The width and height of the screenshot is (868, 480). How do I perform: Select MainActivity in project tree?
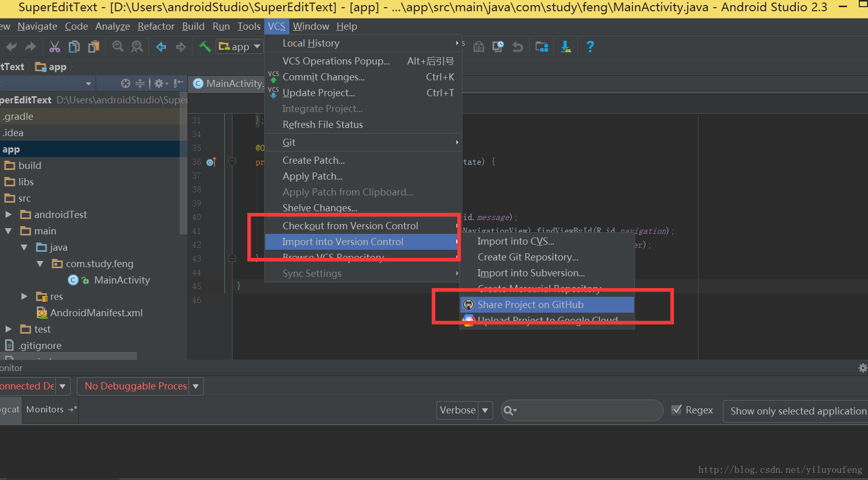(122, 280)
